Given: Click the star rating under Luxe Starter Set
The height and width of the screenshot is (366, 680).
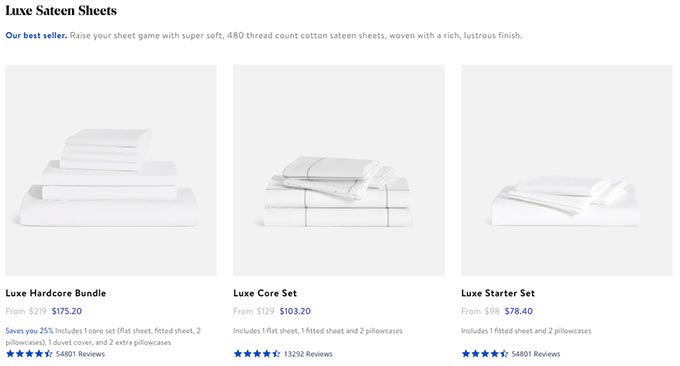Looking at the screenshot, I should [x=485, y=354].
